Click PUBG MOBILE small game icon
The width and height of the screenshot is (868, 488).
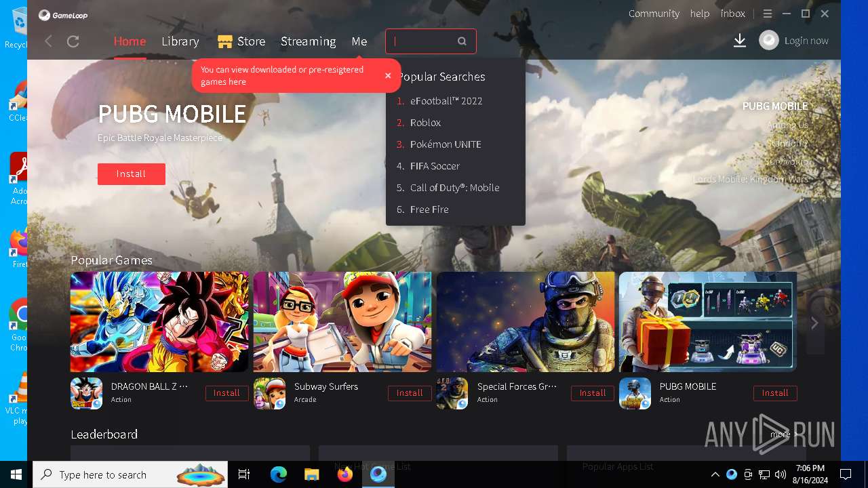click(x=635, y=393)
